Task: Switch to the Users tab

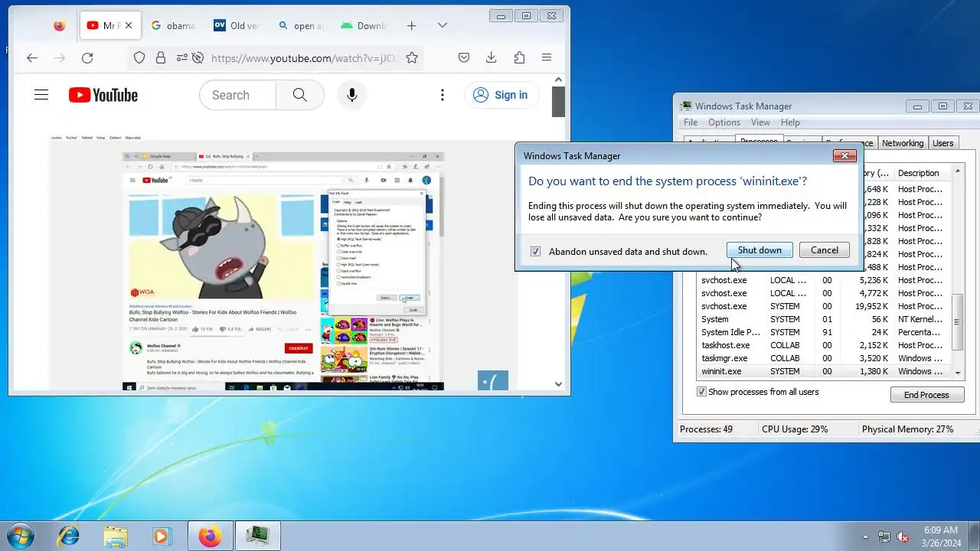Action: [x=943, y=143]
